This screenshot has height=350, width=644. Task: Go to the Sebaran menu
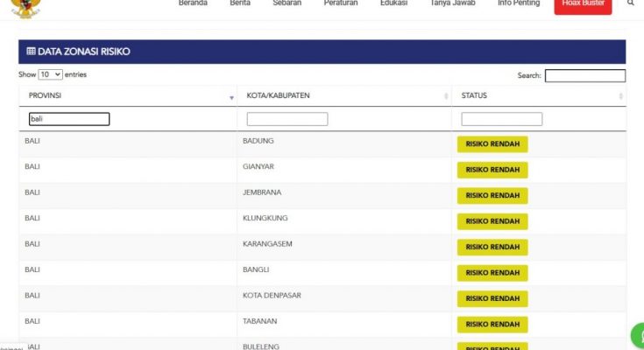click(x=287, y=3)
